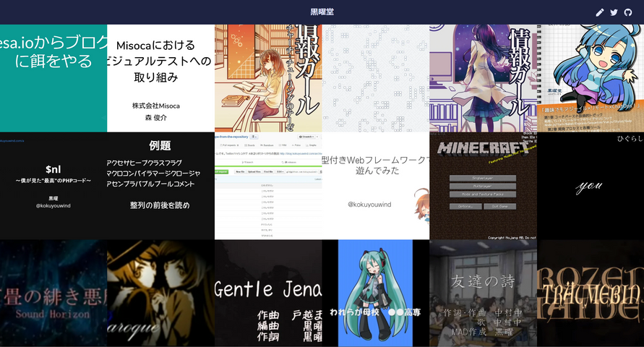Open blue-haired chibi girl notebook cover
The image size is (644, 347).
tap(591, 78)
